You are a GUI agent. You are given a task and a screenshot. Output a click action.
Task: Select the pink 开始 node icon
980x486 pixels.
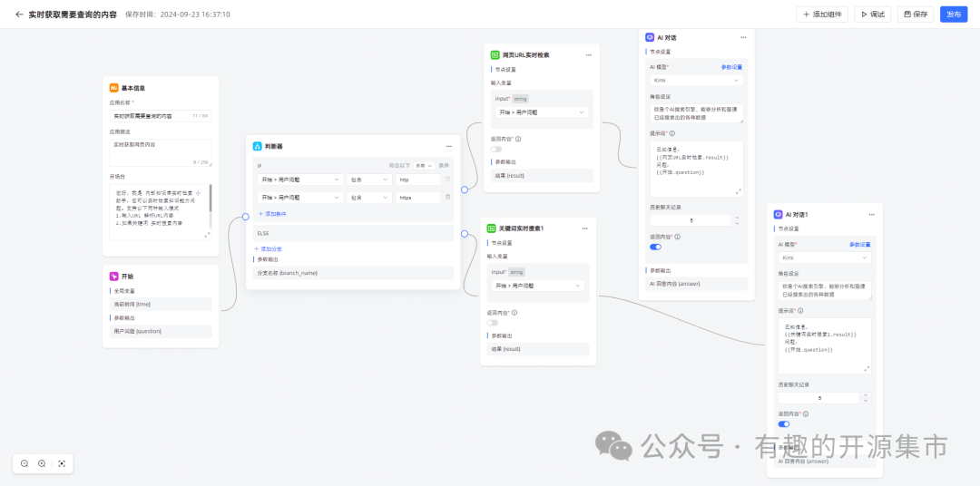113,277
